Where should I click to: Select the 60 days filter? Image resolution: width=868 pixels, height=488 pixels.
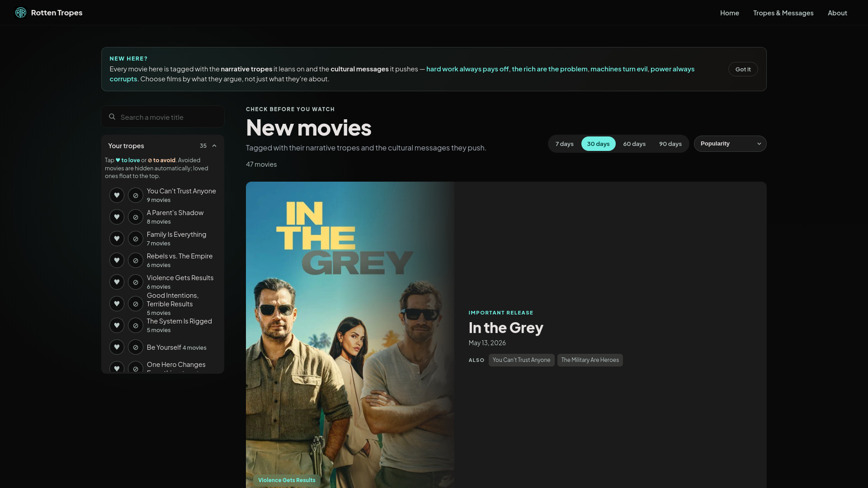pyautogui.click(x=634, y=144)
